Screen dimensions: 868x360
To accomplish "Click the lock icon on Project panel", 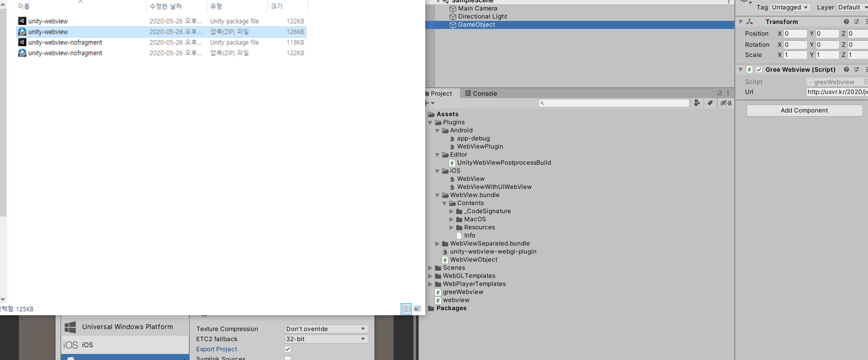I will pos(720,93).
